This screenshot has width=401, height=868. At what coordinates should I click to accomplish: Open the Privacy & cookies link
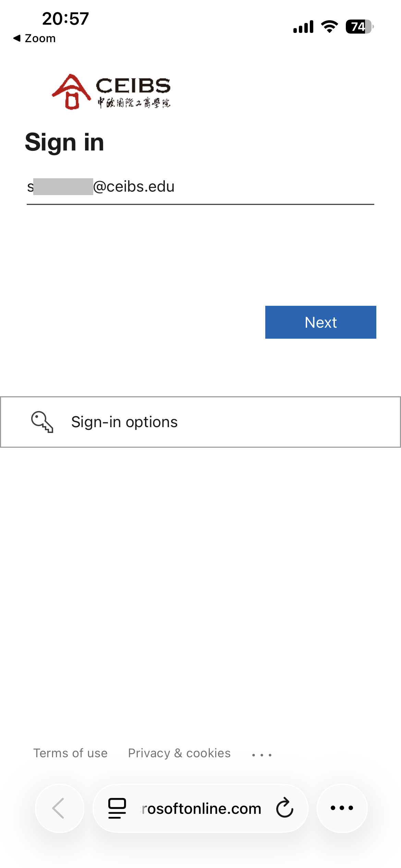click(179, 753)
